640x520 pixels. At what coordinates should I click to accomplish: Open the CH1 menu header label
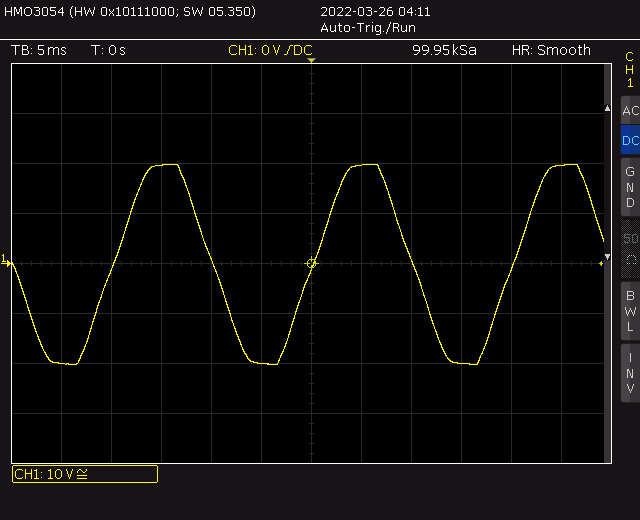coord(629,70)
